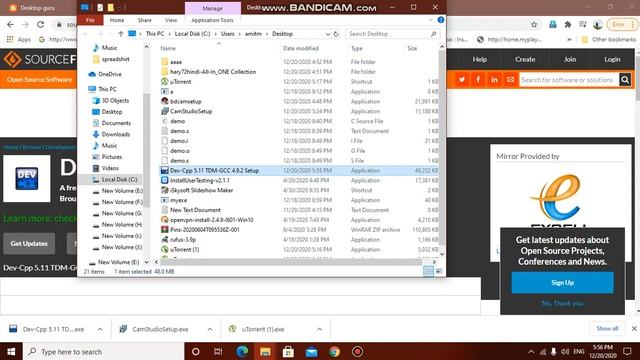Open Downloads folder in navigation pane
The width and height of the screenshot is (640, 360).
coord(116,134)
